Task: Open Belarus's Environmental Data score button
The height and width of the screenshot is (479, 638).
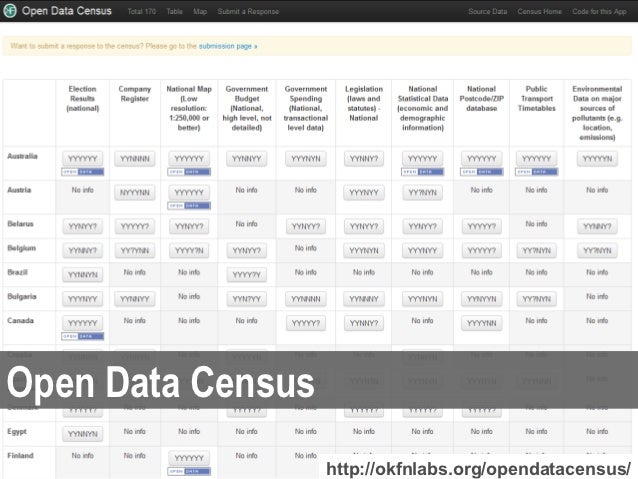Action: click(x=597, y=226)
